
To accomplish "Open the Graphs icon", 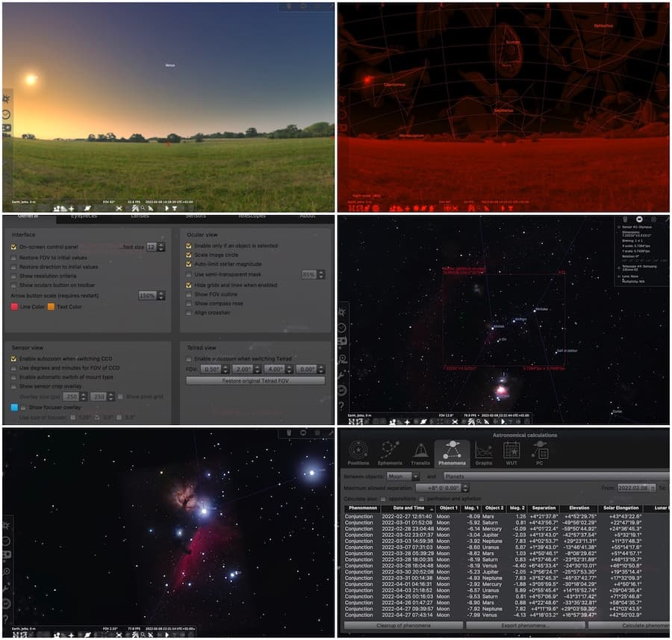I will coord(483,453).
